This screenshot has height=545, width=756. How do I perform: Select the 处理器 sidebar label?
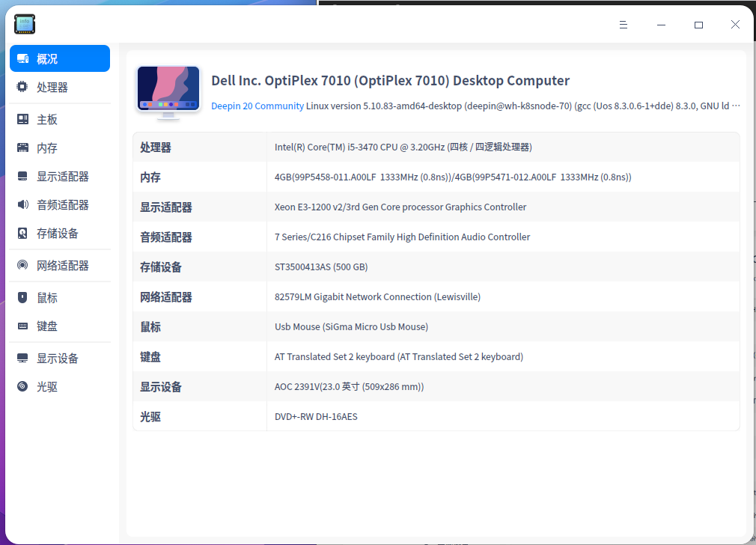tap(52, 88)
